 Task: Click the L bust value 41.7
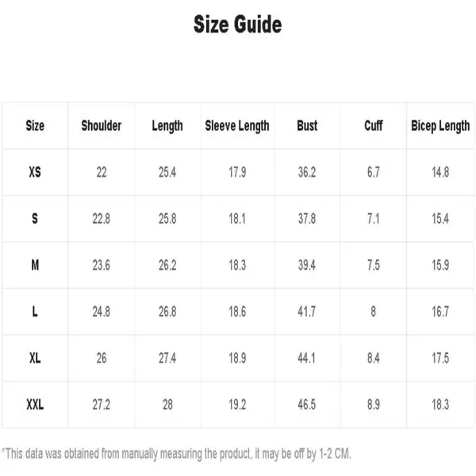(306, 312)
